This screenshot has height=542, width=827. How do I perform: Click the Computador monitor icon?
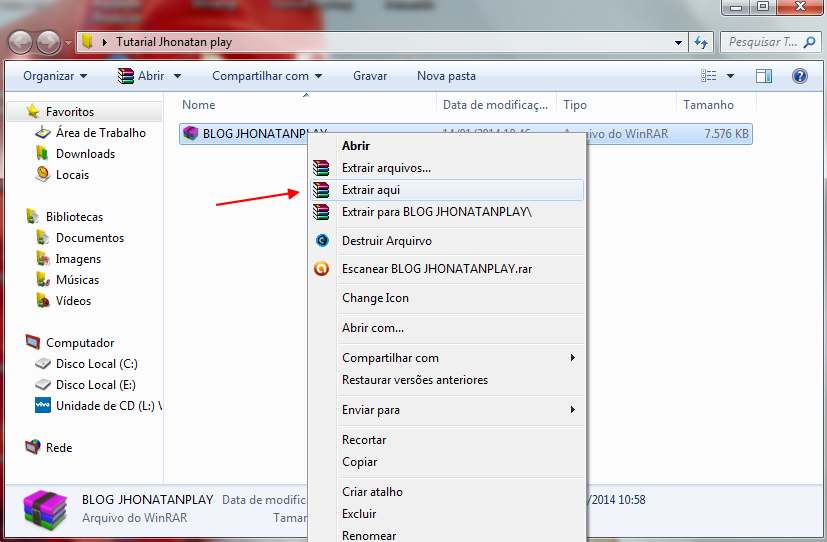click(33, 342)
